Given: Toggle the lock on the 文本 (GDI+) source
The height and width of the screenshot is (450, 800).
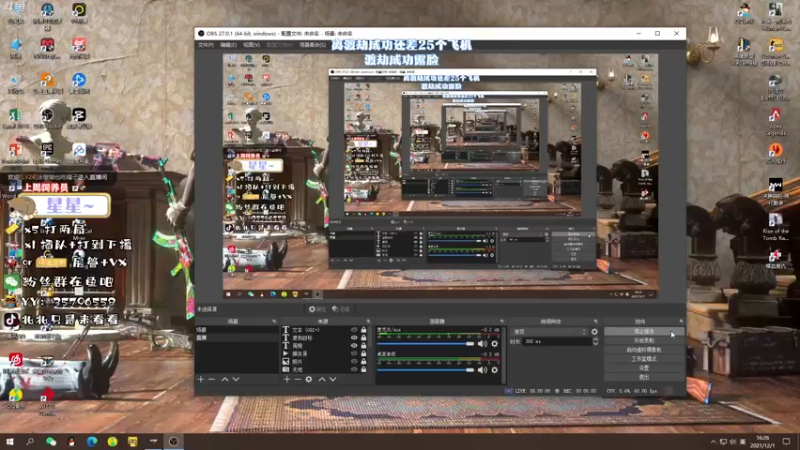Looking at the screenshot, I should pos(364,330).
